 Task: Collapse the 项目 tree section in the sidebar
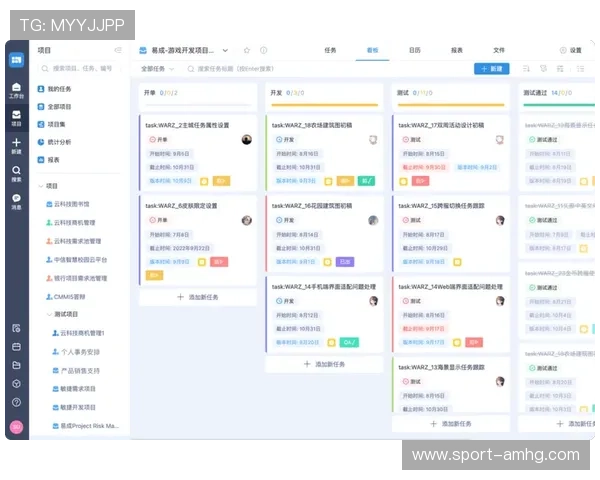point(41,186)
